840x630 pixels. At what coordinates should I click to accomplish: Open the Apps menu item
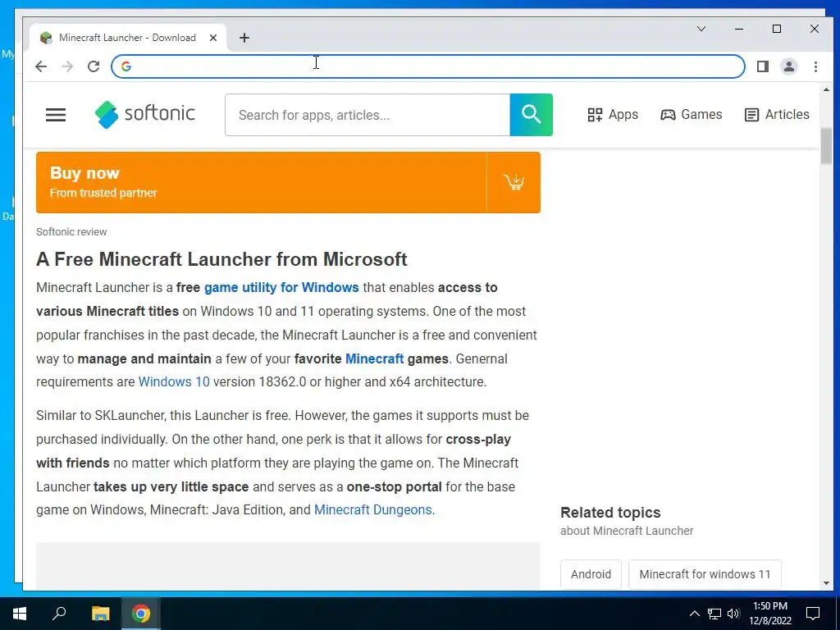coord(613,115)
